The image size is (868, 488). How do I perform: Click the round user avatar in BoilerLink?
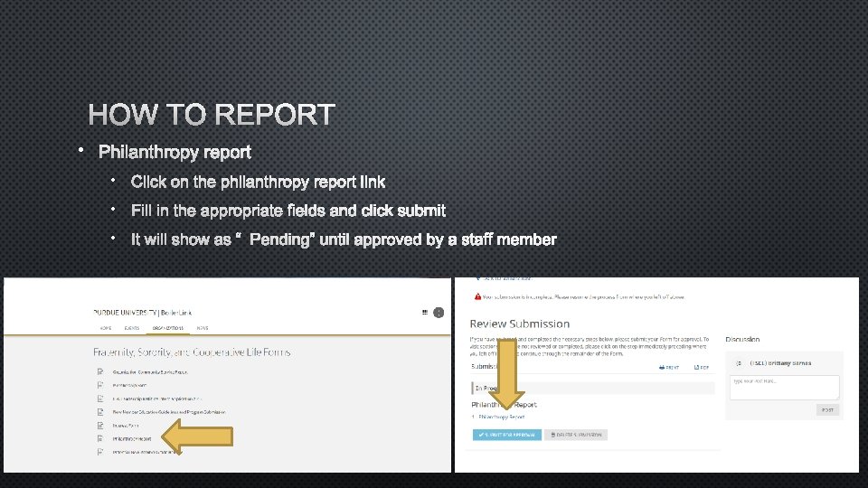click(x=439, y=313)
